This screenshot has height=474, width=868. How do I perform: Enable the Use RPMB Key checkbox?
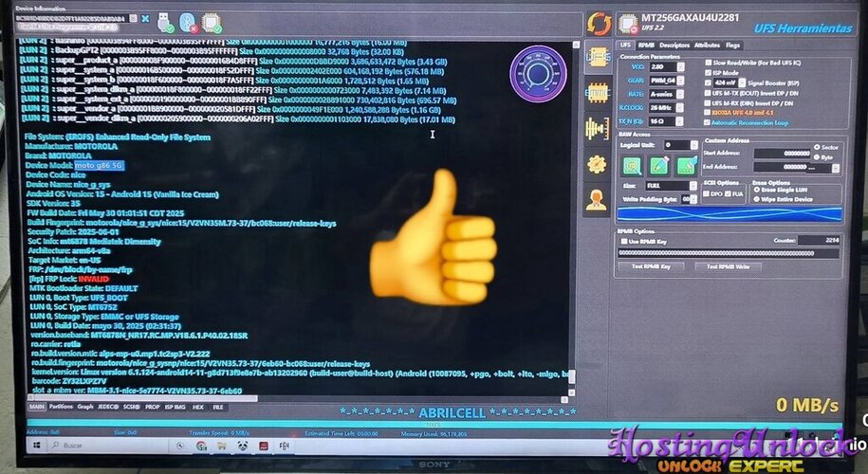tap(624, 242)
